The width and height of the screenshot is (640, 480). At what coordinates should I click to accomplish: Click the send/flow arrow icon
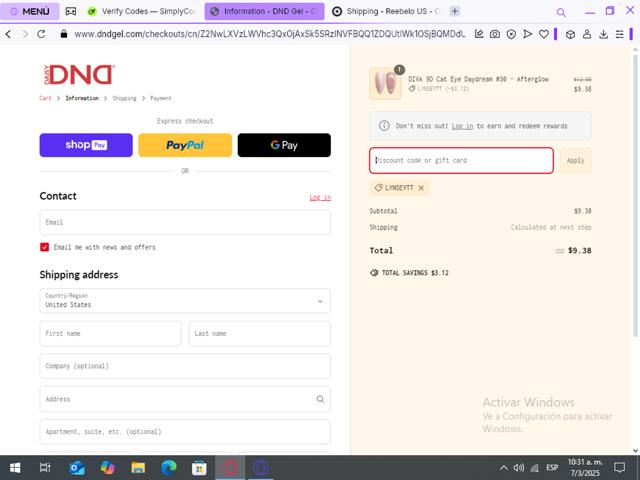(x=527, y=34)
